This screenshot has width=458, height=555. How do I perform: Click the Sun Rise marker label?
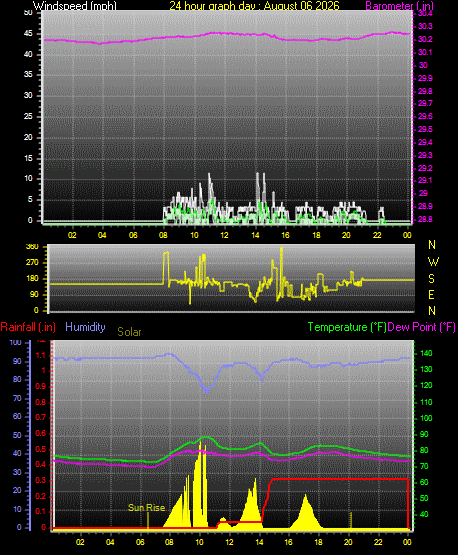[x=147, y=508]
